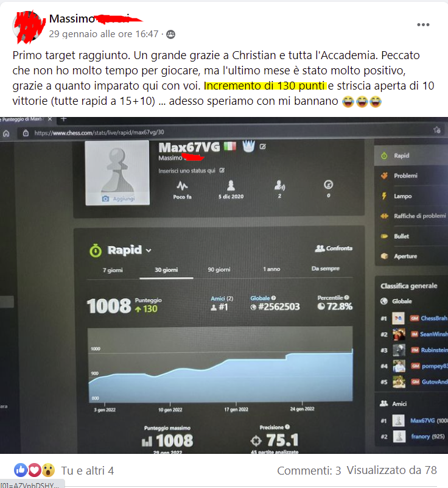Switch to the 7 giorni tab
The height and width of the screenshot is (488, 448).
(x=113, y=270)
